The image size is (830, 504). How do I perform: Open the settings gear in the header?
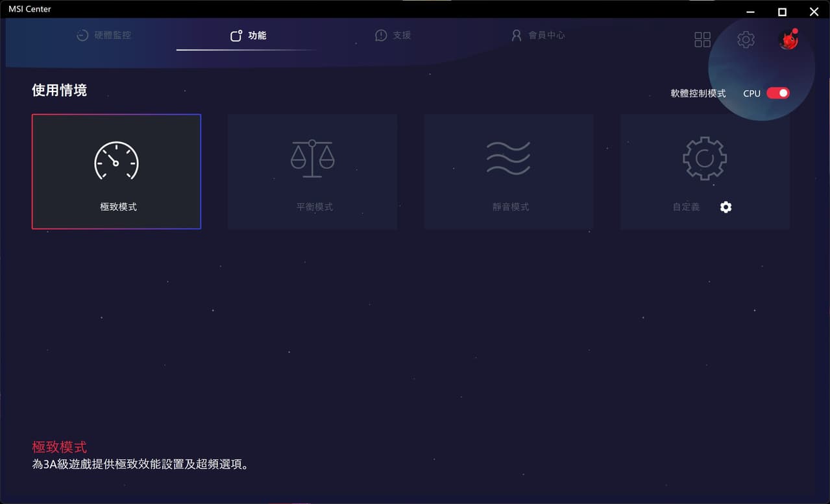[746, 40]
